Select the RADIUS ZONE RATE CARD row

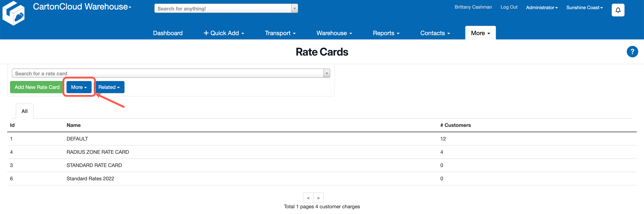[98, 152]
